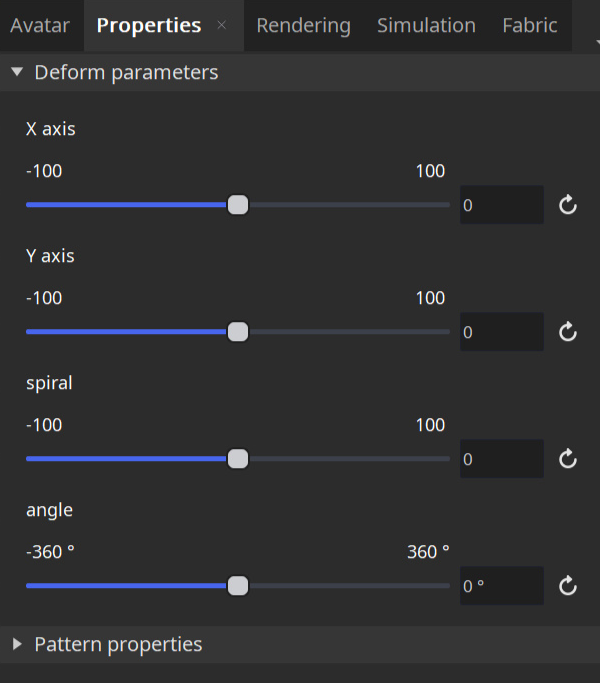Reset the spiral value
The width and height of the screenshot is (600, 683).
tap(568, 459)
